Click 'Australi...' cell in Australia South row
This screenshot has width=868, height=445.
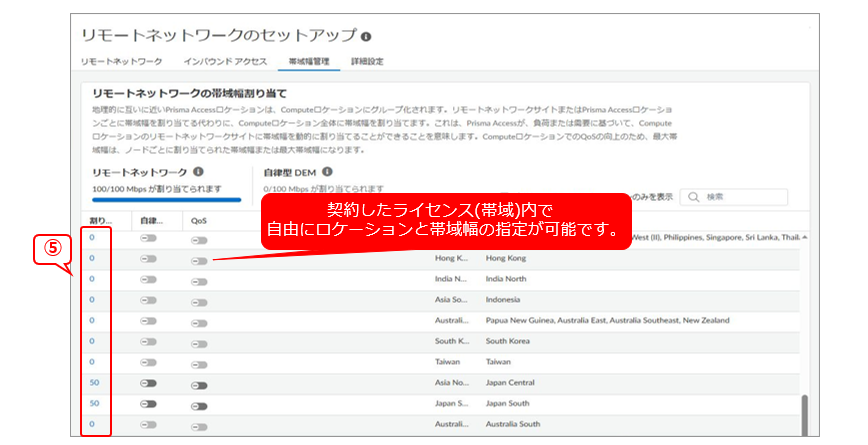tap(451, 424)
